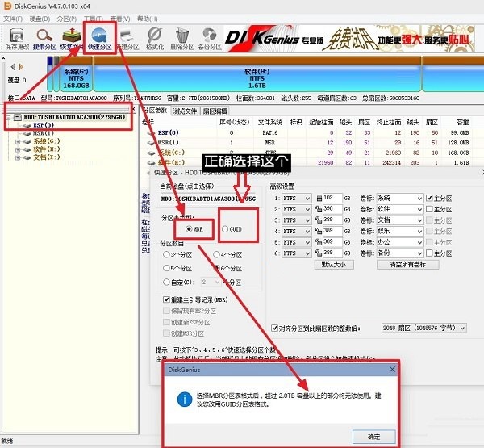This screenshot has width=484, height=448.
Task: Click 清空所有卷标 button
Action: click(x=407, y=265)
